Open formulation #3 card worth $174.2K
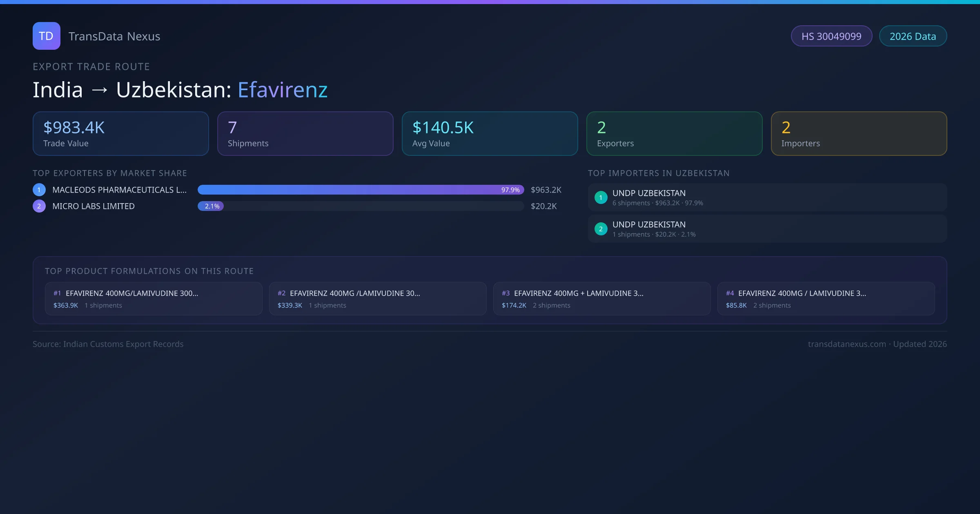 click(601, 299)
